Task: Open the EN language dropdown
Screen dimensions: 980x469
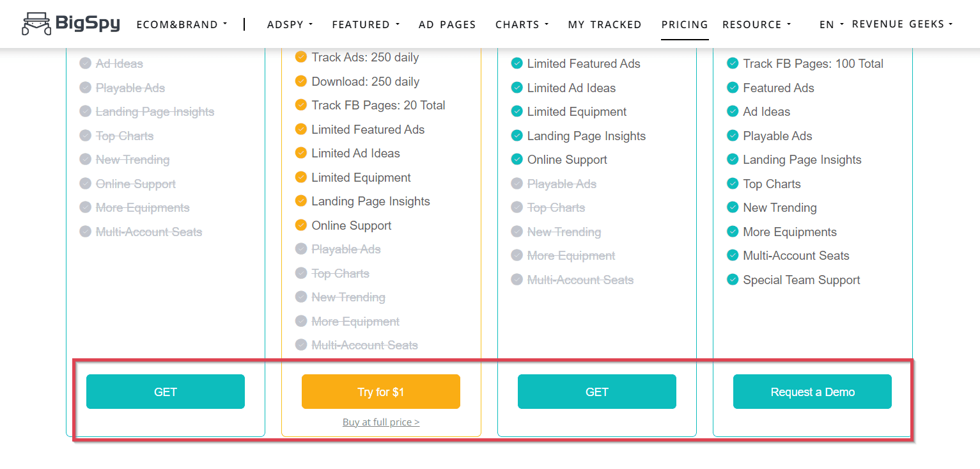Action: (829, 24)
